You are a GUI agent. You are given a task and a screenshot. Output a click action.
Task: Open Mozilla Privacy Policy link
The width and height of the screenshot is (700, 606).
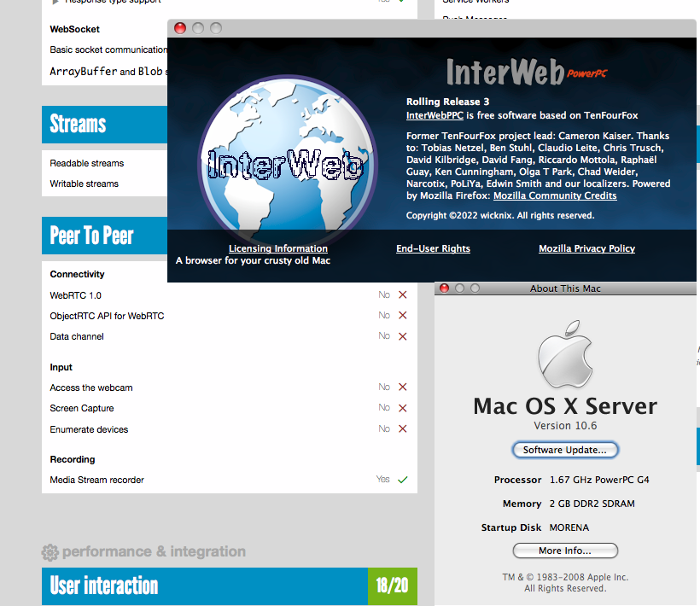pos(586,248)
